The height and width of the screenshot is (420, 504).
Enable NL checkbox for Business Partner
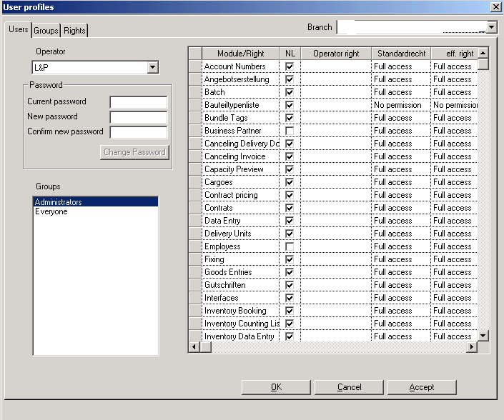point(290,131)
